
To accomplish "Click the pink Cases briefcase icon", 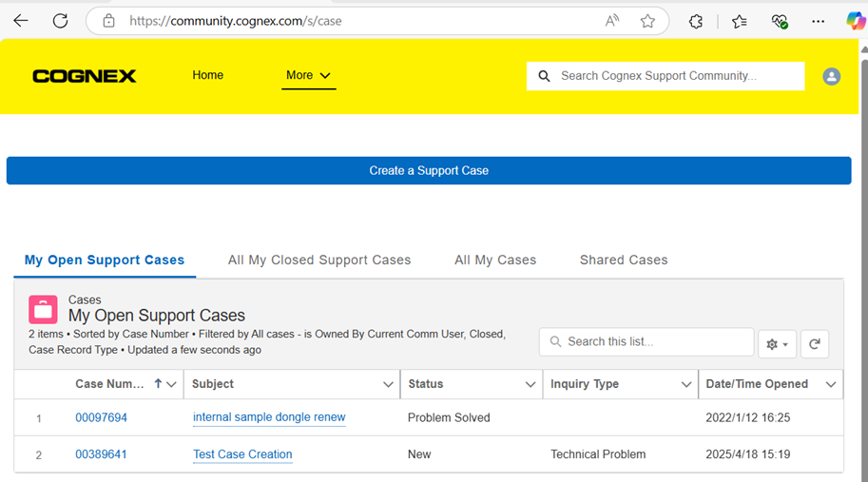I will point(43,309).
